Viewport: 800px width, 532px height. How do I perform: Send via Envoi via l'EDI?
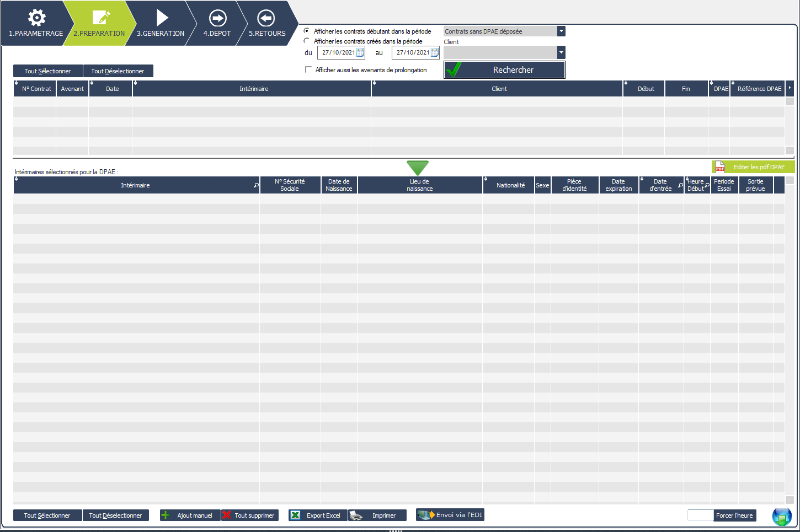pos(450,515)
